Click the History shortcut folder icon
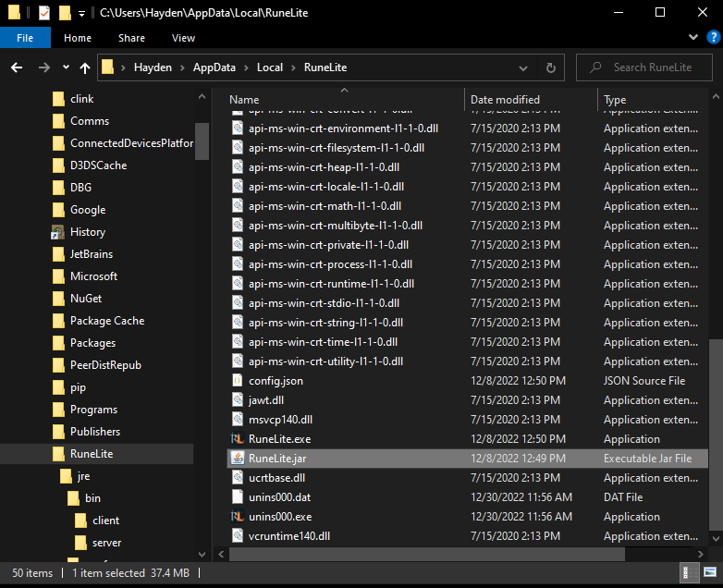The image size is (723, 588). click(x=57, y=232)
